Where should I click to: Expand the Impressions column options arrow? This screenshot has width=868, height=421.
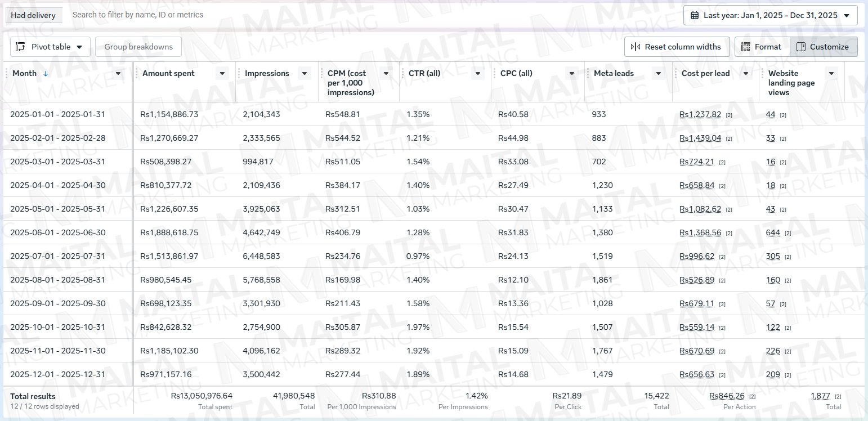click(305, 73)
